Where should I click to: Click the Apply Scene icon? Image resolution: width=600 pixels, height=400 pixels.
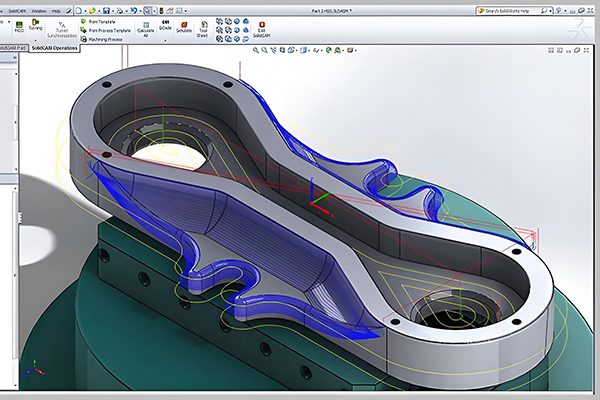338,50
